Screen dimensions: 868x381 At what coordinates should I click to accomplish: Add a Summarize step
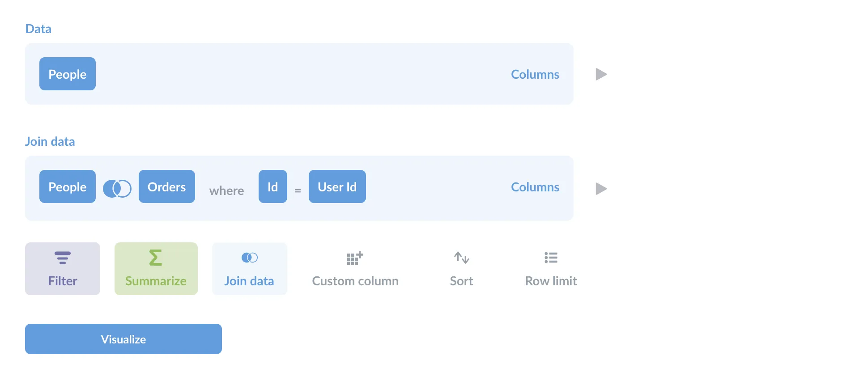pos(155,268)
